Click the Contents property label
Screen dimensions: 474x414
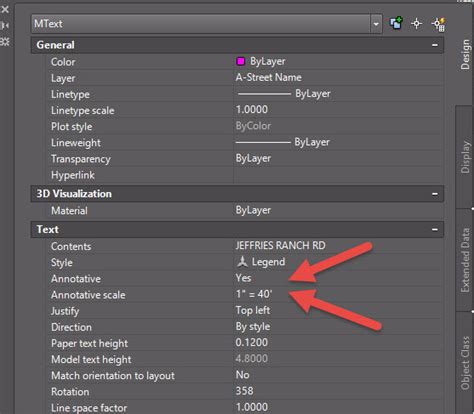(x=71, y=246)
